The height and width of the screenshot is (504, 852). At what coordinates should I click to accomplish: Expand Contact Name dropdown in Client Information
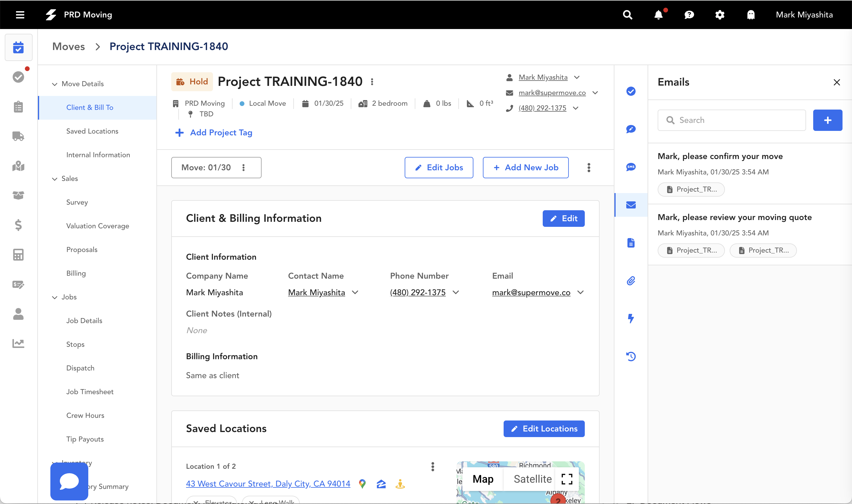tap(355, 292)
